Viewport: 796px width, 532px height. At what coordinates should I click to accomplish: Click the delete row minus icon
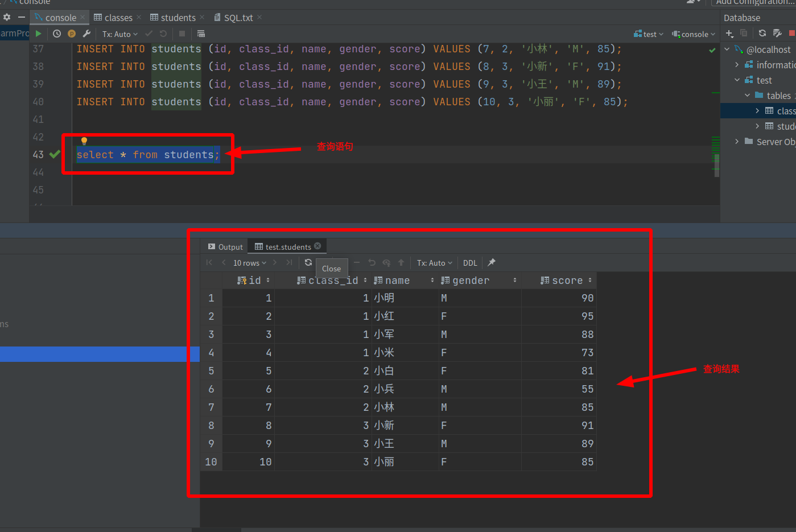pyautogui.click(x=357, y=262)
